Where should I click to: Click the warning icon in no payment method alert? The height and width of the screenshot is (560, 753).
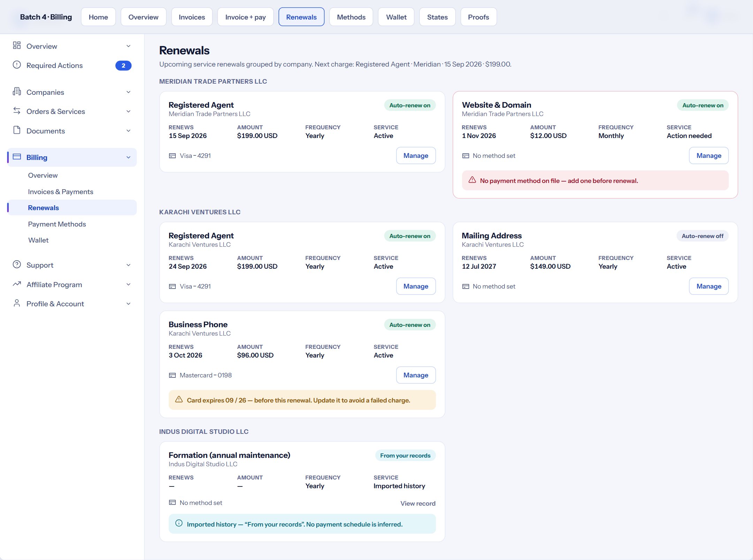[x=472, y=180]
